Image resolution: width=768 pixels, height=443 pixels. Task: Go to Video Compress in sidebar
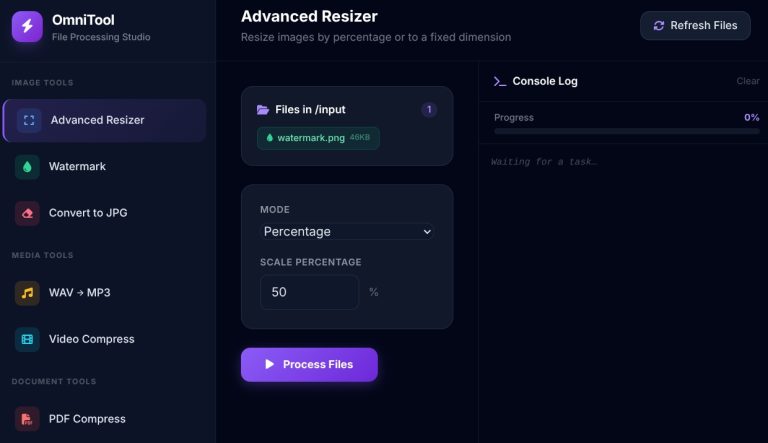[91, 339]
